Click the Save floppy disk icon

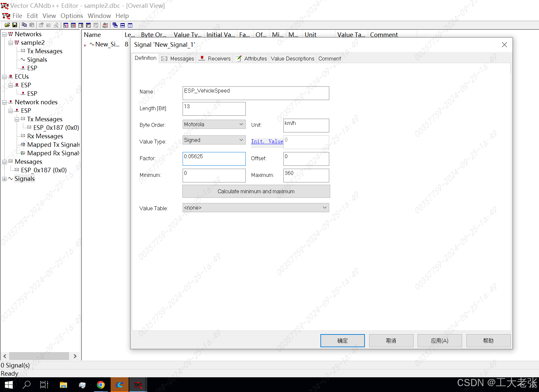[x=15, y=25]
